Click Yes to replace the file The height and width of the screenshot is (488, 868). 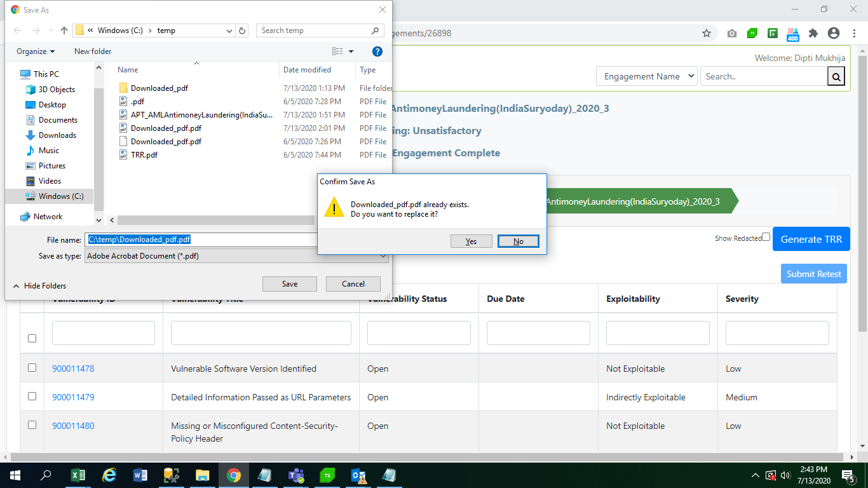tap(471, 241)
